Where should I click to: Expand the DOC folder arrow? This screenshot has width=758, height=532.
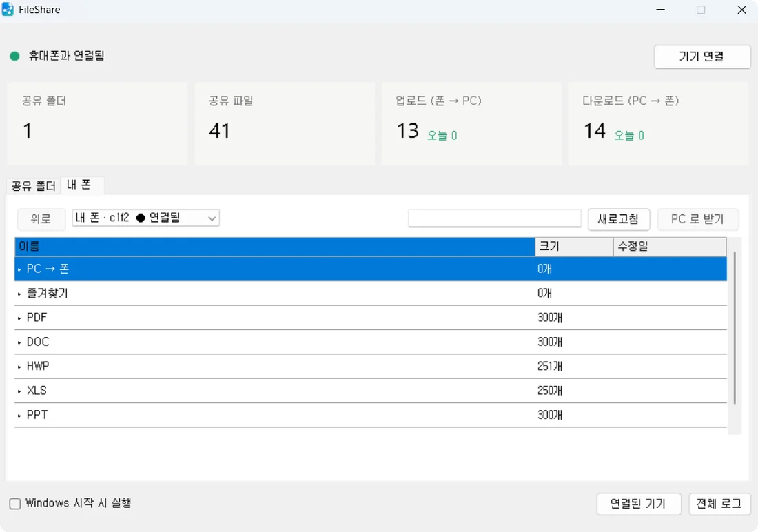(x=19, y=342)
